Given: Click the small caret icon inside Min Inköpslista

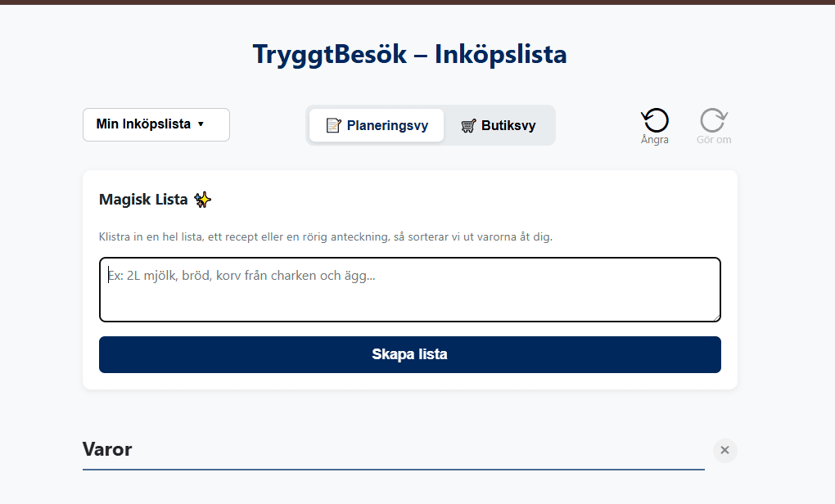Looking at the screenshot, I should 200,124.
